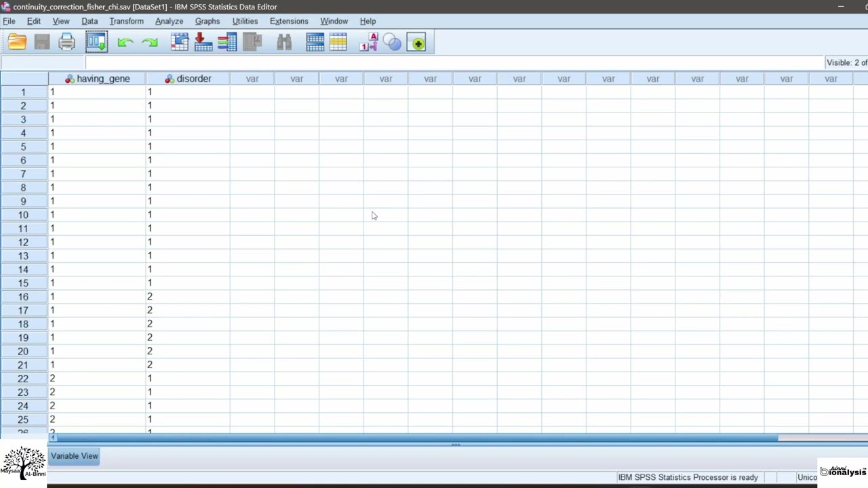Open the Analyze menu
Screen dimensions: 868x488
[169, 21]
